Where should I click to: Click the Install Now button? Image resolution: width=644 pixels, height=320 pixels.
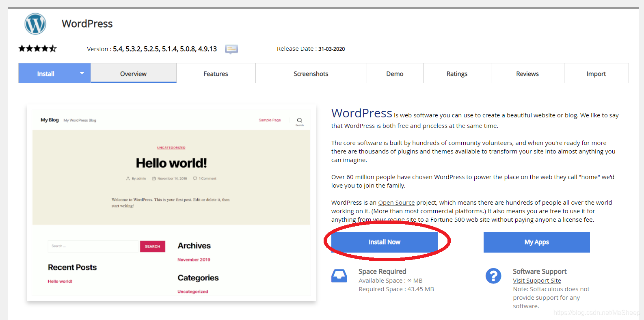pyautogui.click(x=385, y=242)
